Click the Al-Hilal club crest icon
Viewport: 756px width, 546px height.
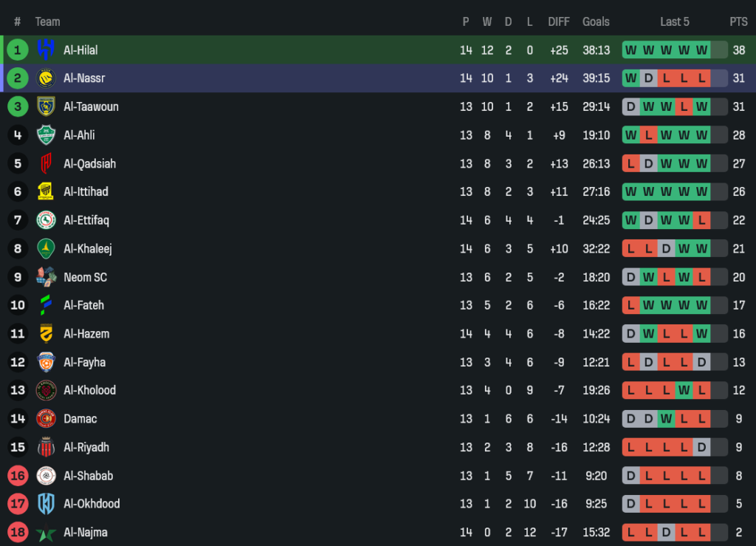[x=46, y=50]
